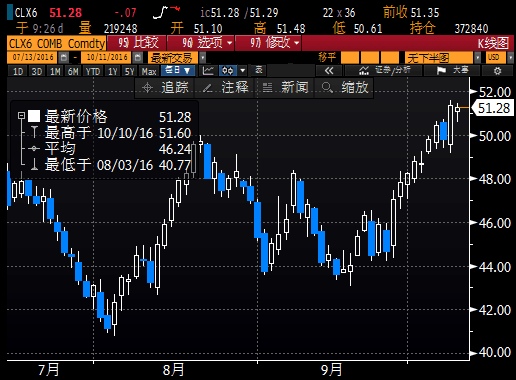This screenshot has width=516, height=380.
Task: Open the USD currency dropdown arrow
Action: tap(510, 58)
